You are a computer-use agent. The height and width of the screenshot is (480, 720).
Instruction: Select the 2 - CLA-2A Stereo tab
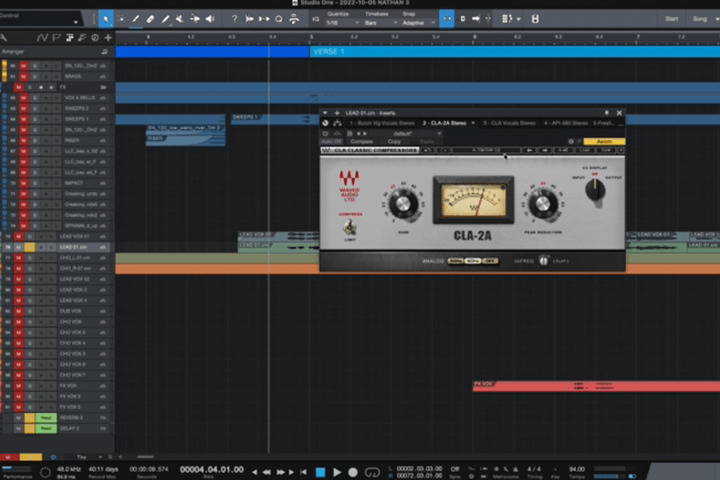[x=444, y=123]
